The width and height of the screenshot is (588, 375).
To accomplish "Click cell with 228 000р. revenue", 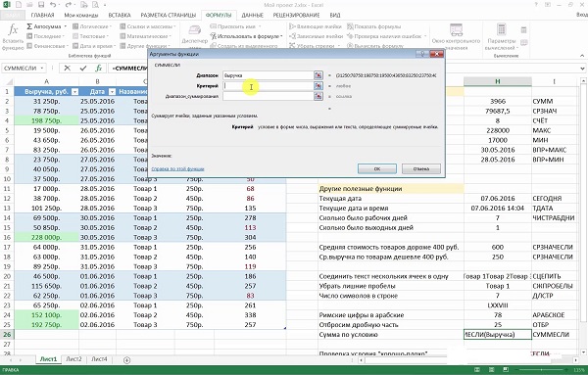I will click(46, 238).
